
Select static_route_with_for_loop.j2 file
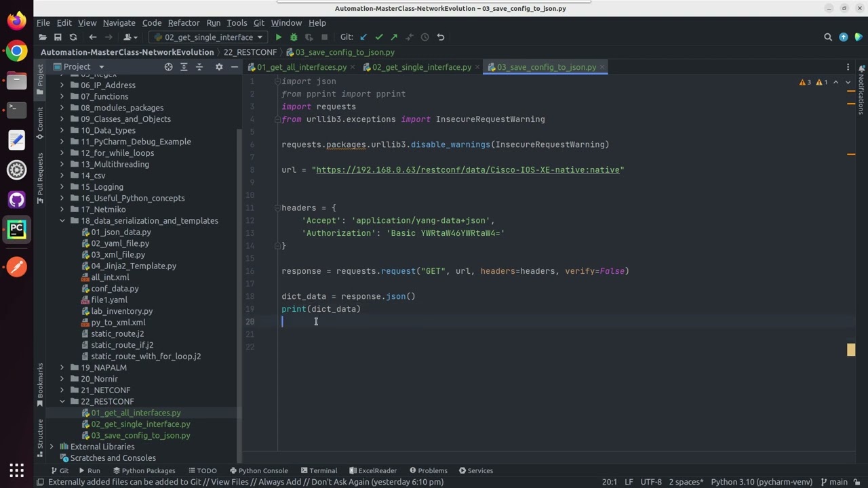[x=146, y=357]
